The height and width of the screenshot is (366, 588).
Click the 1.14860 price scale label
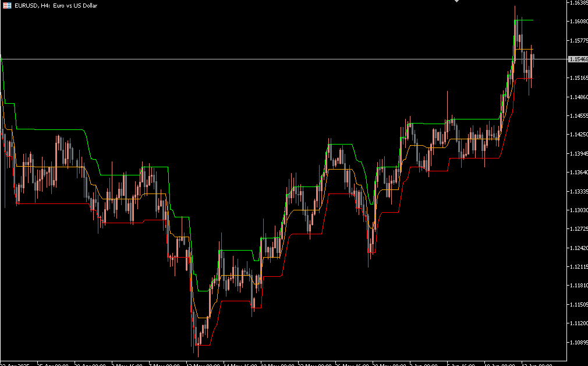click(578, 97)
